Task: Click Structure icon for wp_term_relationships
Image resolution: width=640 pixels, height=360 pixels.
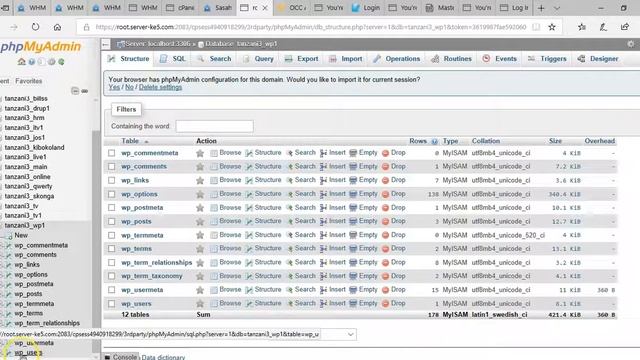Action: tap(249, 263)
